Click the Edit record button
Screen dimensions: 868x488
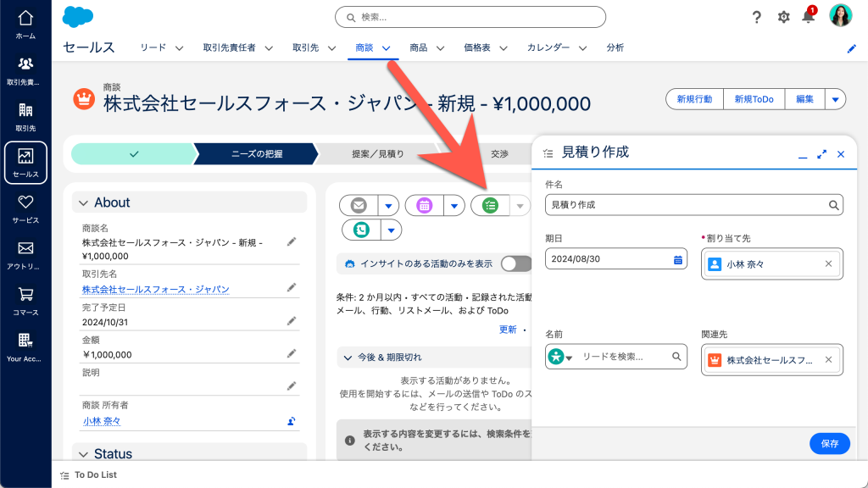(805, 100)
